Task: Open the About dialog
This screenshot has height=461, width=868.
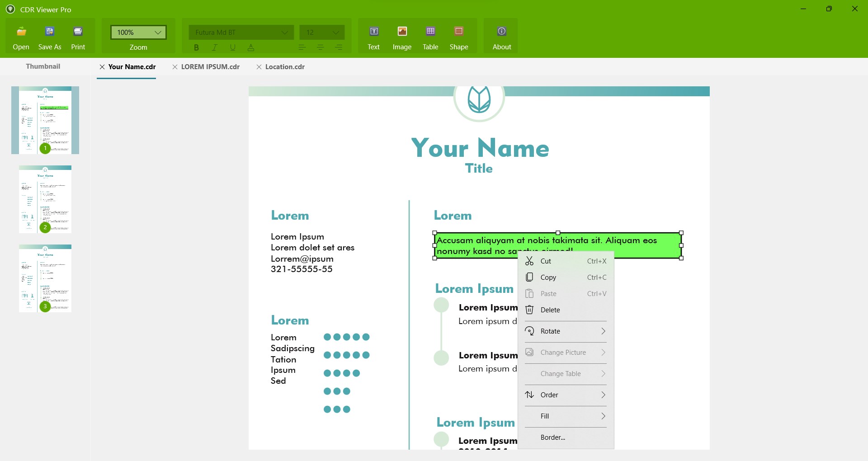Action: click(x=501, y=37)
